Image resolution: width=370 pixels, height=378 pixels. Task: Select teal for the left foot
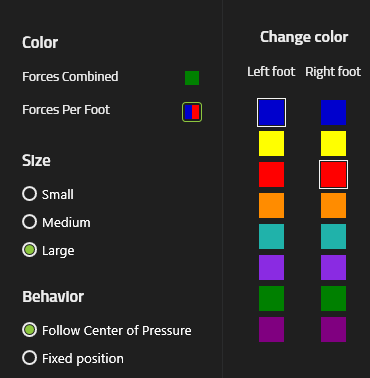coord(271,236)
